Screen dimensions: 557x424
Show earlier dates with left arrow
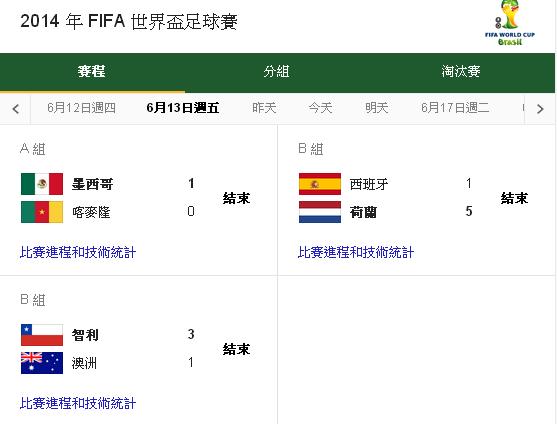coord(15,109)
